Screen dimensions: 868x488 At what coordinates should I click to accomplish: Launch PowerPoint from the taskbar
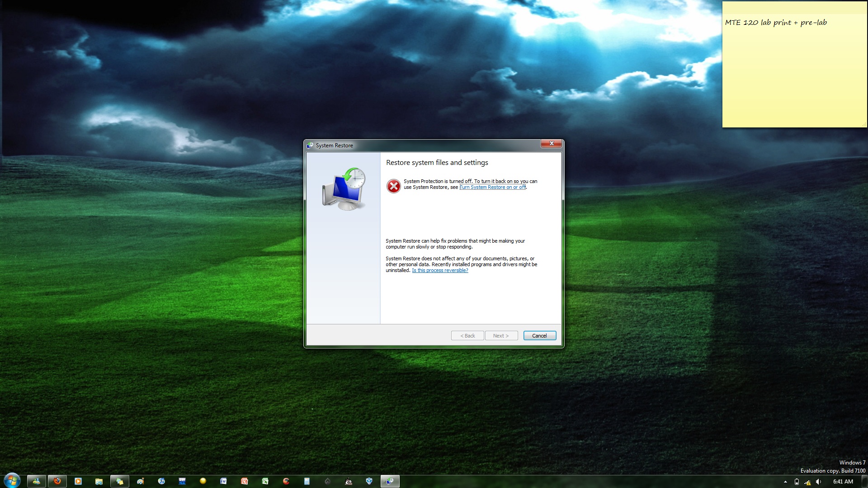[x=245, y=481]
